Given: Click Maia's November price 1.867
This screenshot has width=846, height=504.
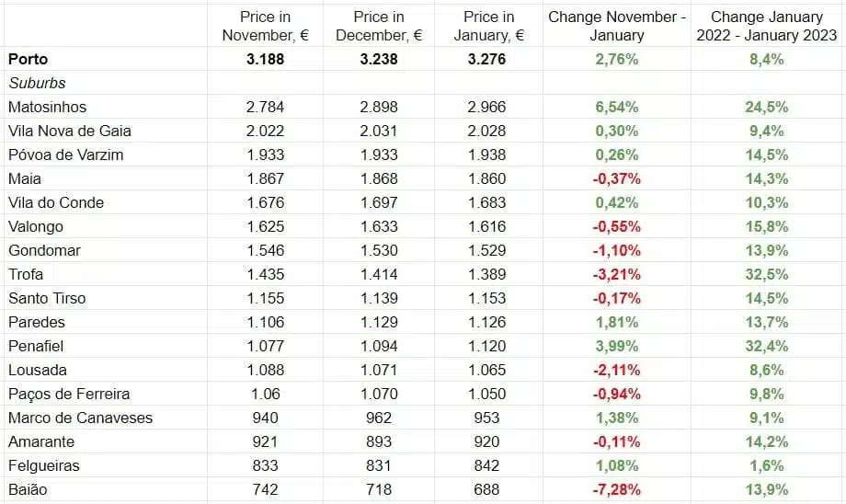Looking at the screenshot, I should coord(265,178).
